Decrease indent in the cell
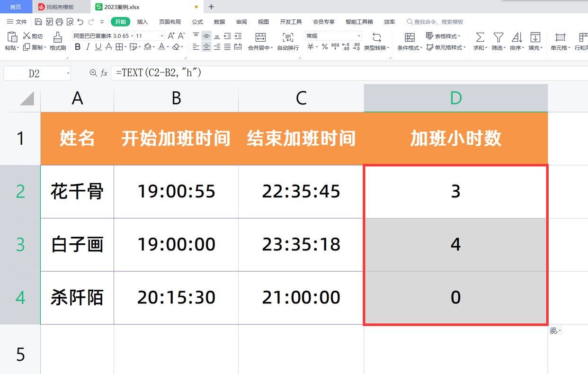This screenshot has width=588, height=374. pos(227,36)
